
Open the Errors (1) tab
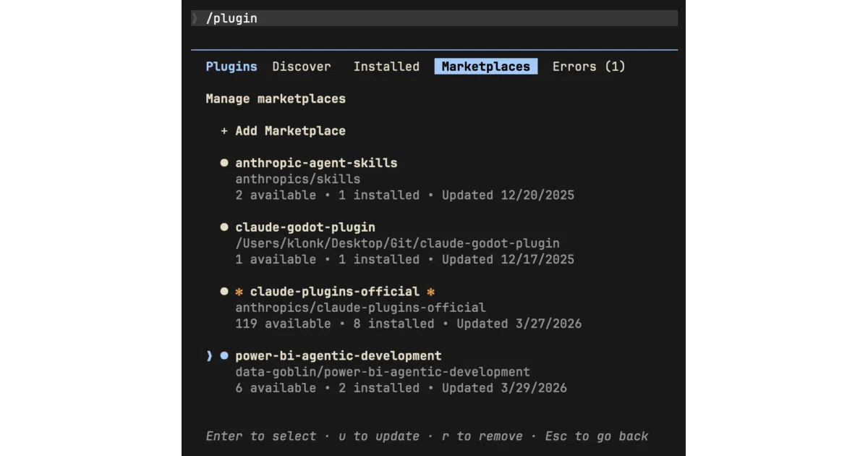(x=589, y=67)
